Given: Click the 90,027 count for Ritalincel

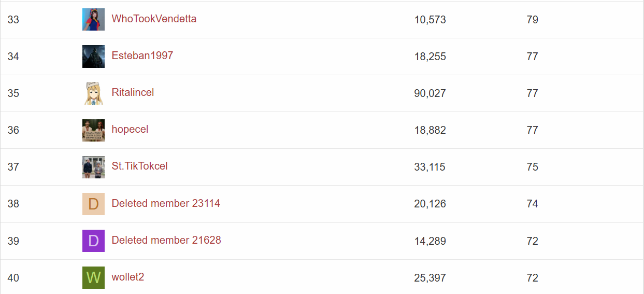Looking at the screenshot, I should (x=430, y=93).
